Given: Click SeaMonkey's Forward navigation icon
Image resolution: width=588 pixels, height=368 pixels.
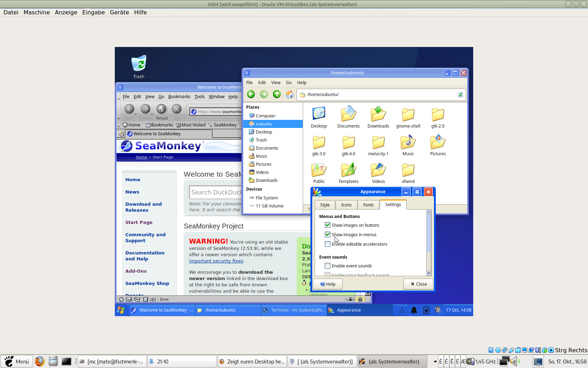Looking at the screenshot, I should [x=145, y=109].
